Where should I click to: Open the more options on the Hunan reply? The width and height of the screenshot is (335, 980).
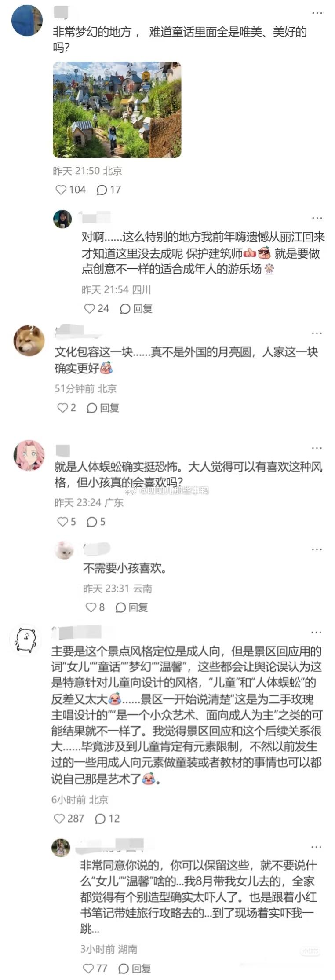317,847
